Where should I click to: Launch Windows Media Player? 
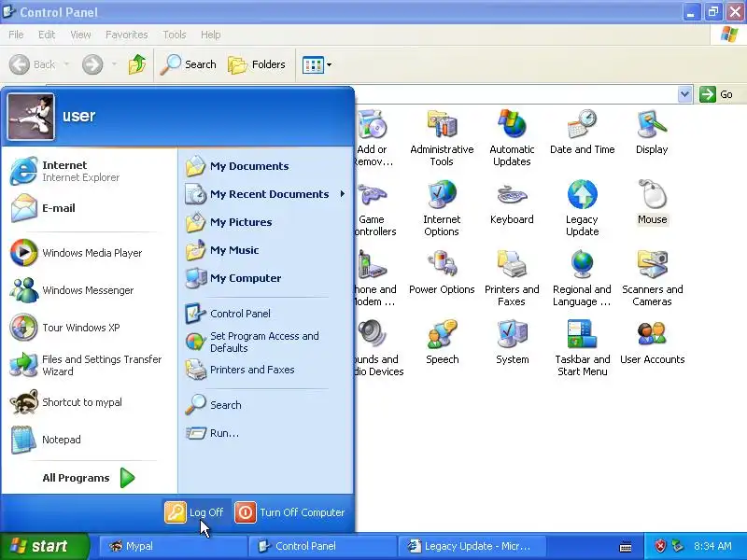click(89, 253)
